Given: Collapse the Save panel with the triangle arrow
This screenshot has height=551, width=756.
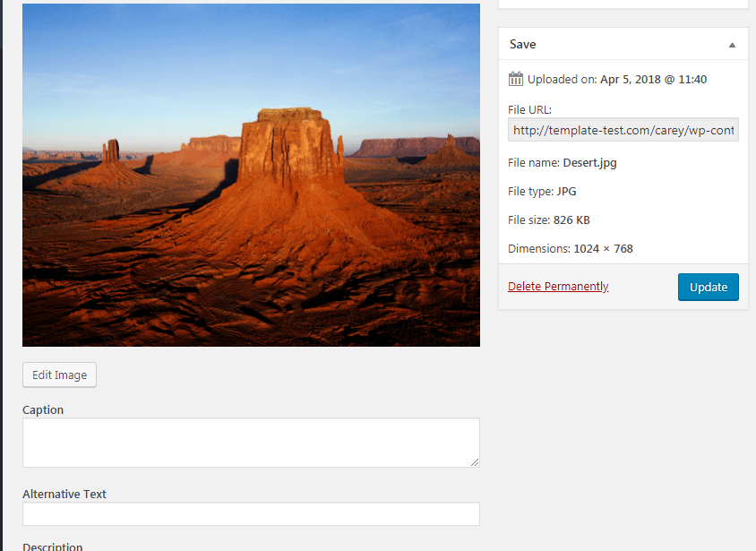Looking at the screenshot, I should [732, 45].
